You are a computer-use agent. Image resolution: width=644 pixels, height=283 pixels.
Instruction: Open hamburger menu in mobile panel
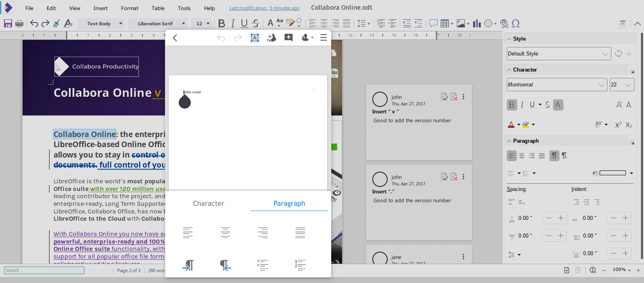click(323, 38)
